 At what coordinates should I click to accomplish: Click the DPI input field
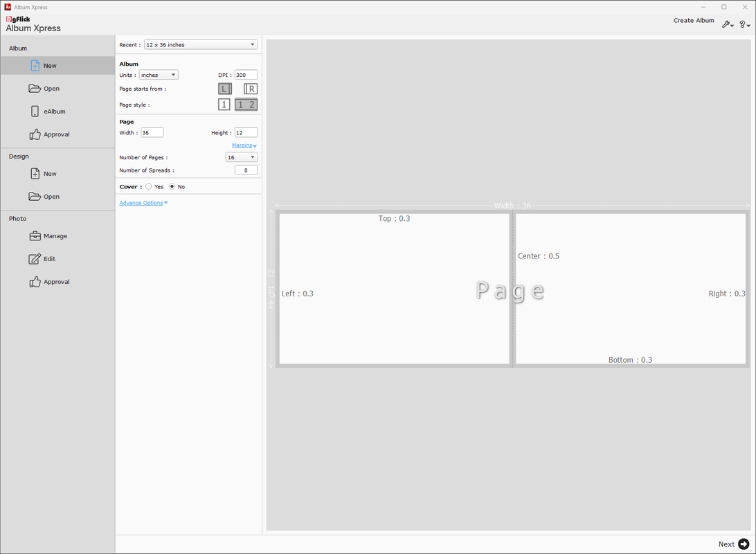[246, 75]
